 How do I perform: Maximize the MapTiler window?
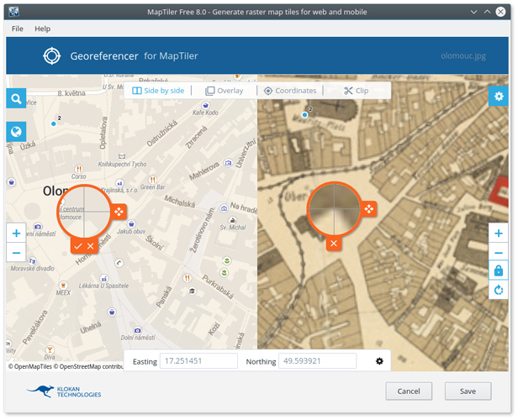[x=487, y=12]
